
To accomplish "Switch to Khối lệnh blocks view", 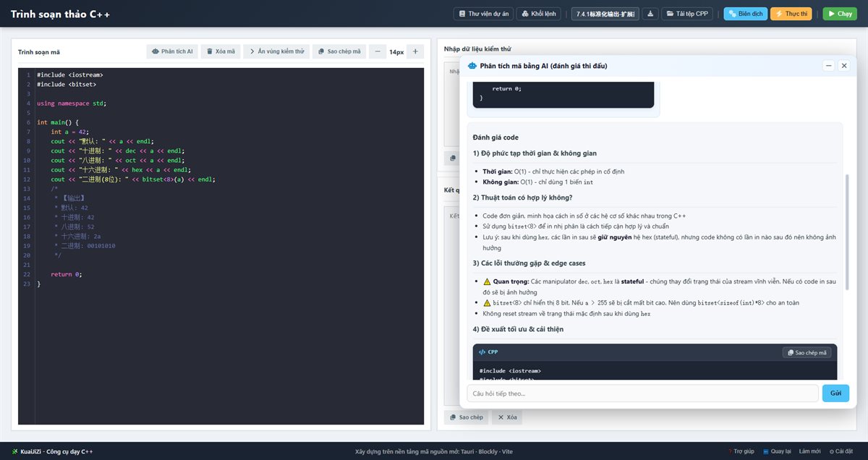I will pos(539,14).
